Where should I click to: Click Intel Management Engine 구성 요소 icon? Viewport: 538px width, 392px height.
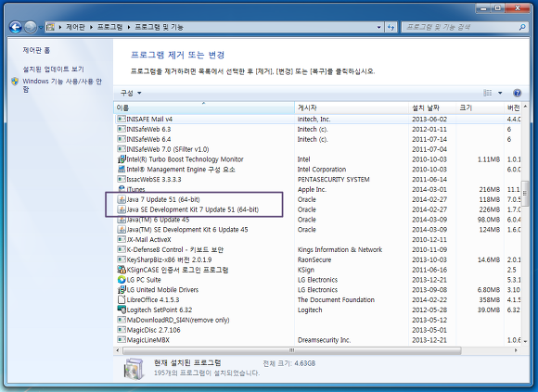point(122,170)
